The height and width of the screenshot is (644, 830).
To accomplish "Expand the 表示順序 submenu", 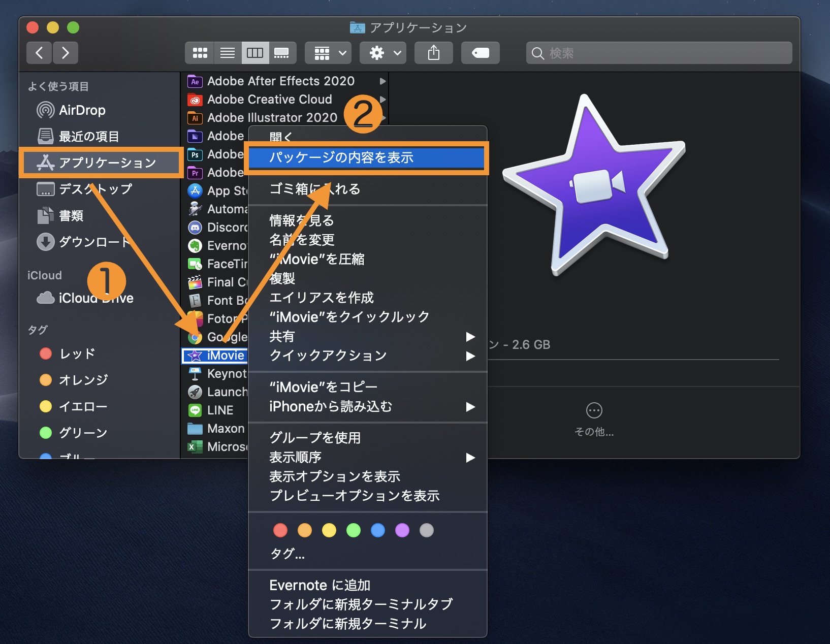I will pos(368,457).
